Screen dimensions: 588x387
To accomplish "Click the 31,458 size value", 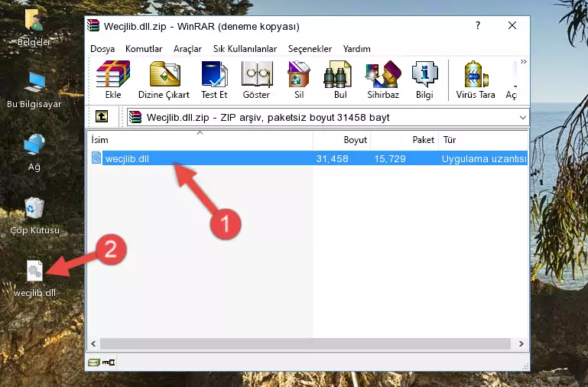I will pyautogui.click(x=333, y=158).
